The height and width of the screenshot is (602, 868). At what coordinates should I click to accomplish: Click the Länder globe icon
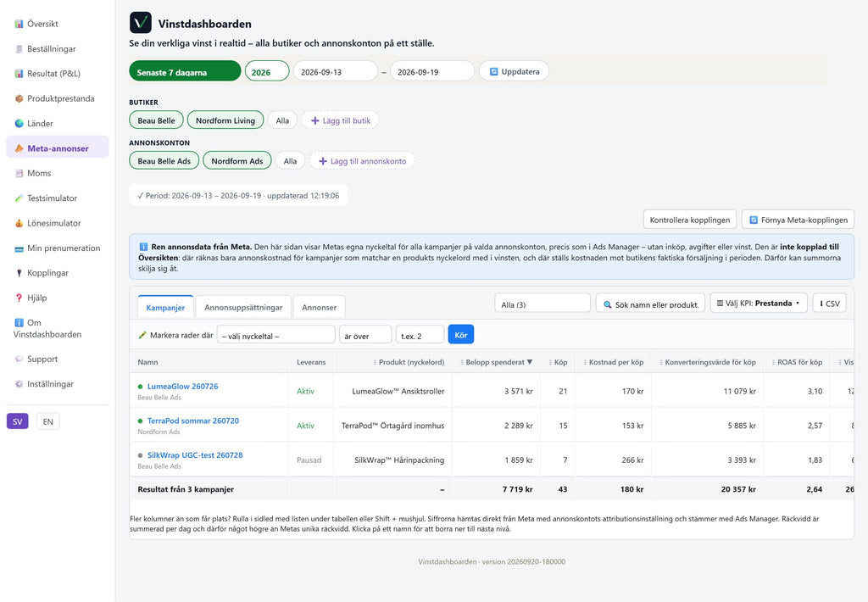pos(19,124)
